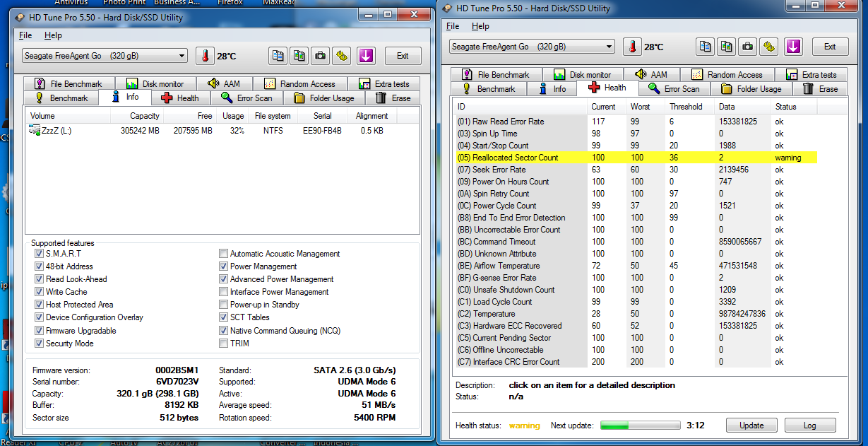The image size is (868, 446).
Task: Click Exit button in Health-tab window
Action: pos(830,47)
